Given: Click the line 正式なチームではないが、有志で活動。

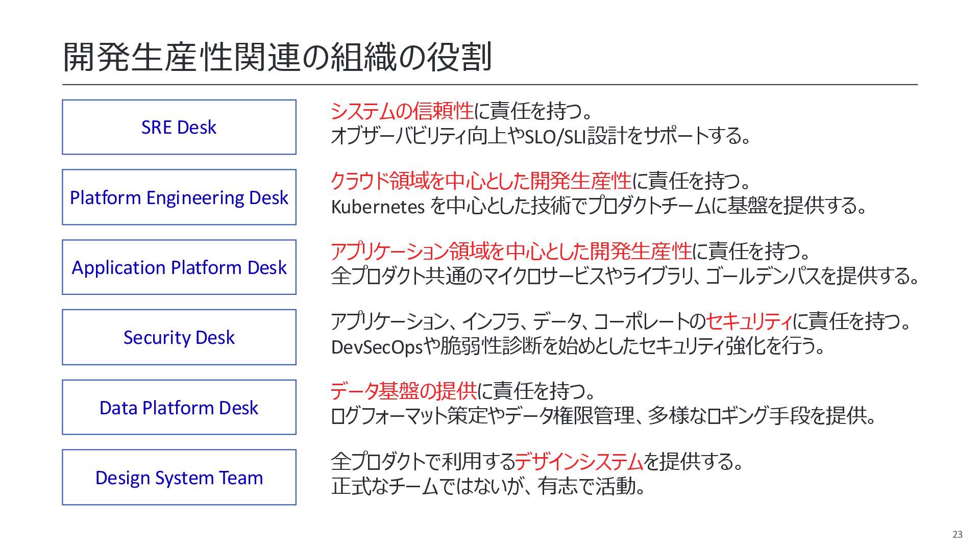Looking at the screenshot, I should tap(488, 486).
